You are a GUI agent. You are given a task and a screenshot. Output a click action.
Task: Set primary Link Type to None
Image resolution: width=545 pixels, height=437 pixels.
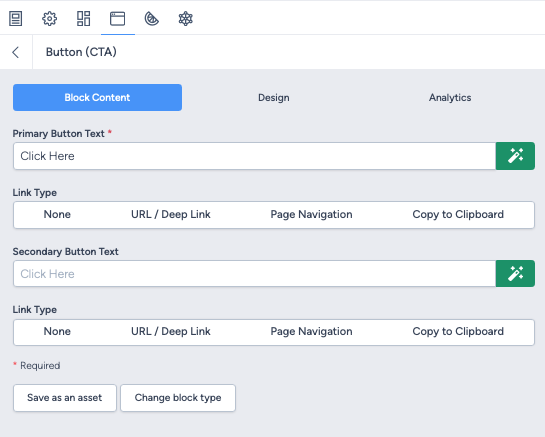click(x=57, y=215)
